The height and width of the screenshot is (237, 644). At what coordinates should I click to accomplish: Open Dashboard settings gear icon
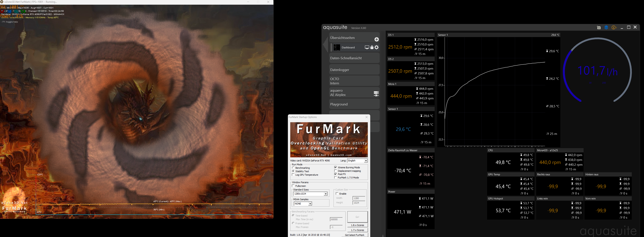[377, 47]
